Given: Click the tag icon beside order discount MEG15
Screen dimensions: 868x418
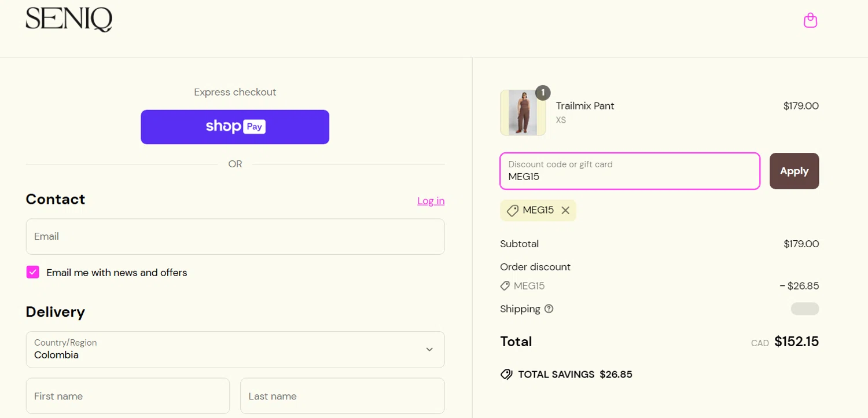Looking at the screenshot, I should point(505,286).
